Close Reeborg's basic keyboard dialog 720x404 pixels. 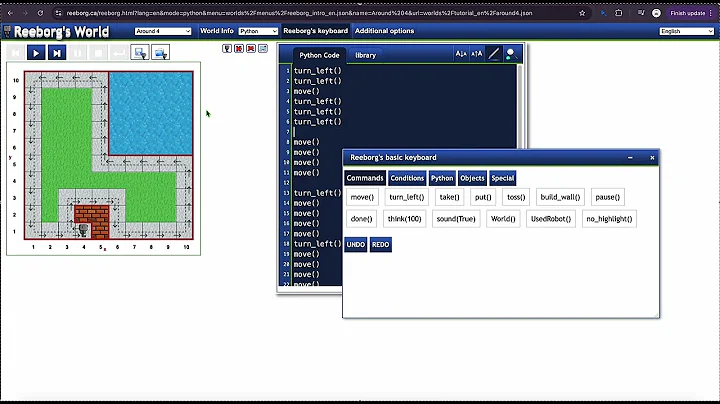pos(652,157)
